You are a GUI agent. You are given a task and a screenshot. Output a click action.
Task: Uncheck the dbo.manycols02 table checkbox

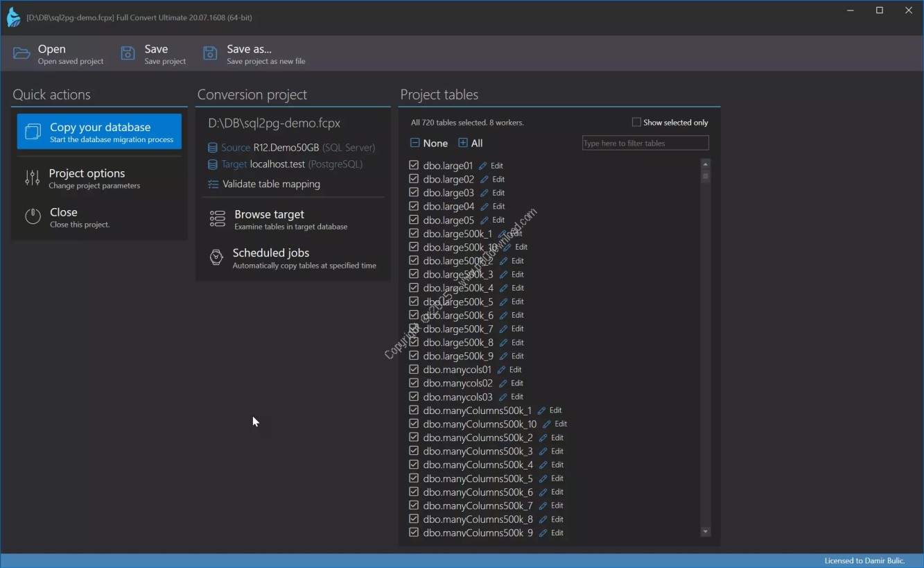(414, 383)
